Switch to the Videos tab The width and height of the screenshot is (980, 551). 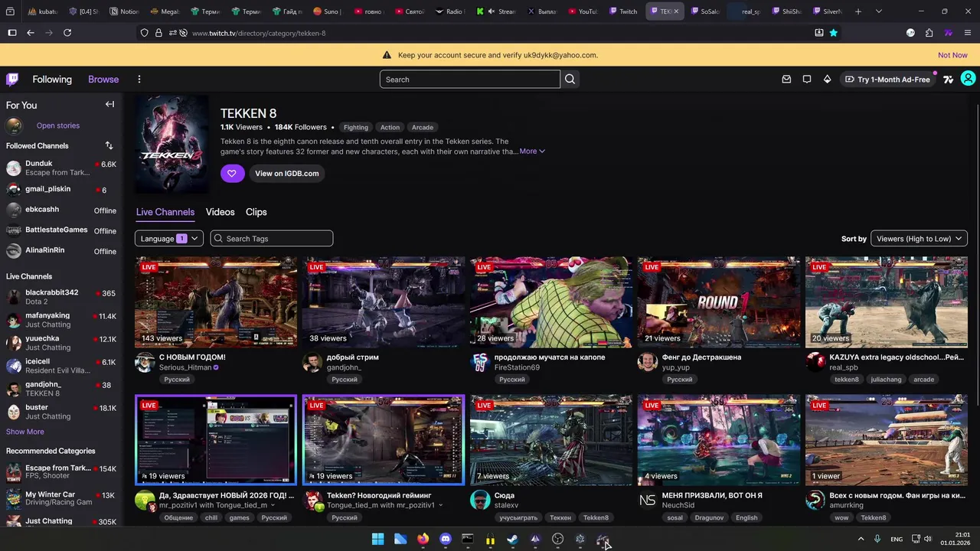tap(220, 212)
